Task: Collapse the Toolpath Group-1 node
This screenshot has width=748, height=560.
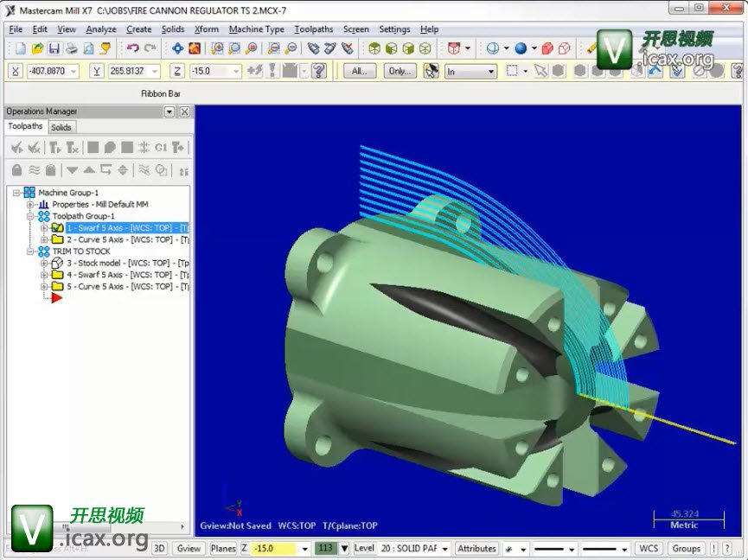Action: 30,216
